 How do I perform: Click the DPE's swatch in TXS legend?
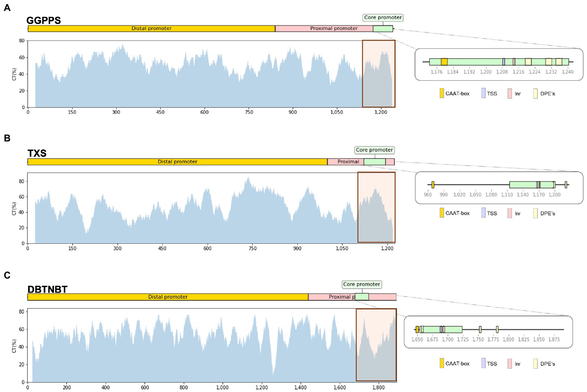(535, 213)
